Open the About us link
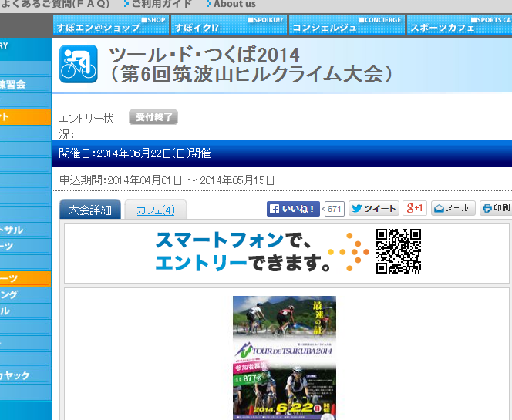This screenshot has height=420, width=512. (234, 5)
